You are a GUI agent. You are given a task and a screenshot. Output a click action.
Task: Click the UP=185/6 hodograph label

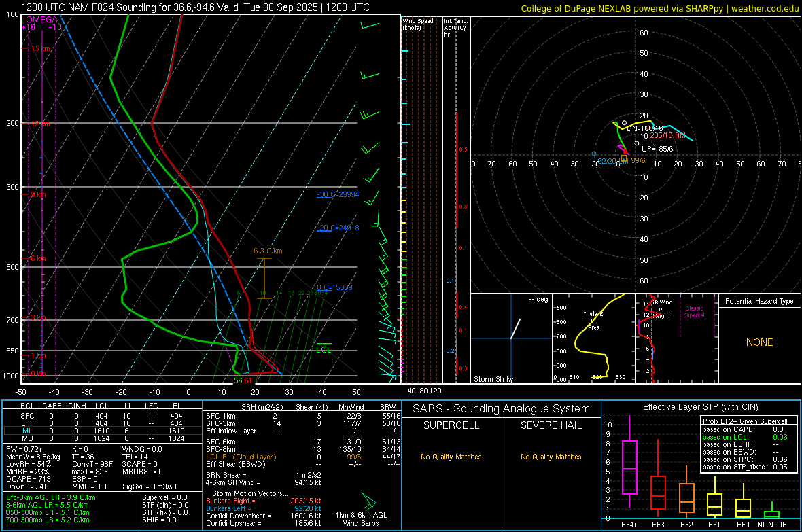pyautogui.click(x=657, y=149)
